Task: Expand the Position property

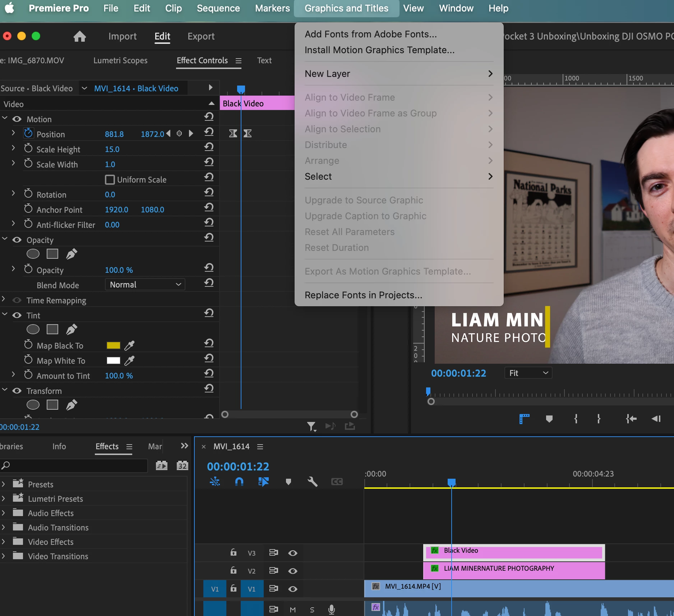Action: [x=13, y=133]
